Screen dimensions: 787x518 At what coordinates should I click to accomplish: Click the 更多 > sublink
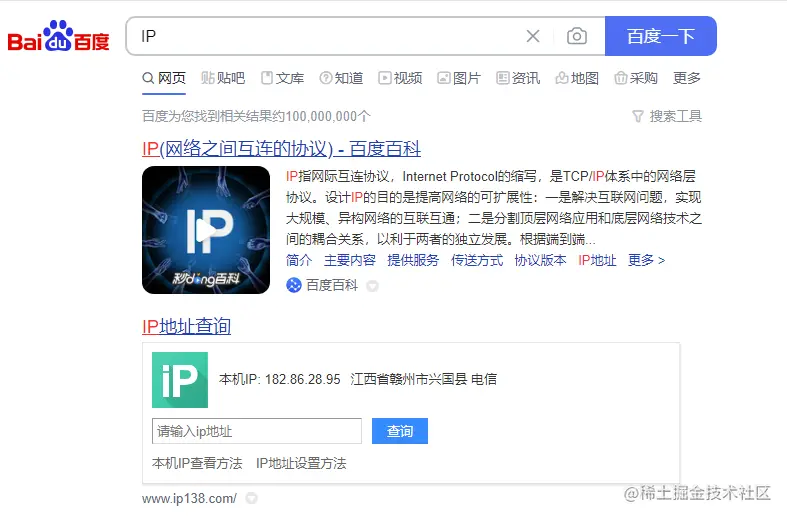[646, 260]
